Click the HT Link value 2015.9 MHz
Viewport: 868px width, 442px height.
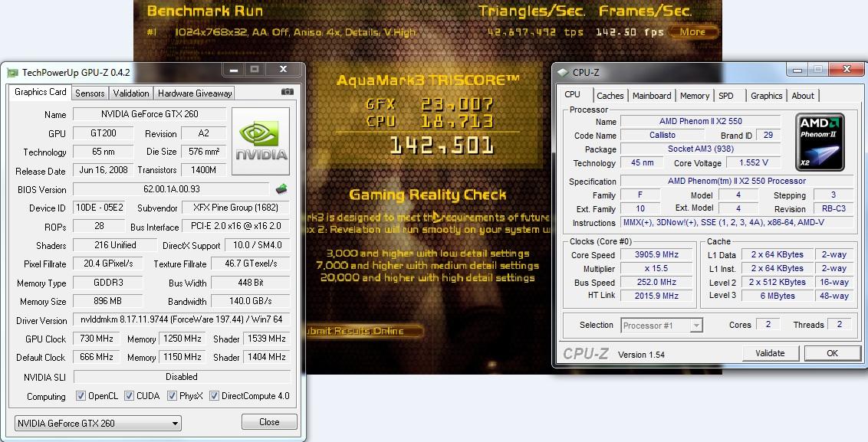coord(656,296)
